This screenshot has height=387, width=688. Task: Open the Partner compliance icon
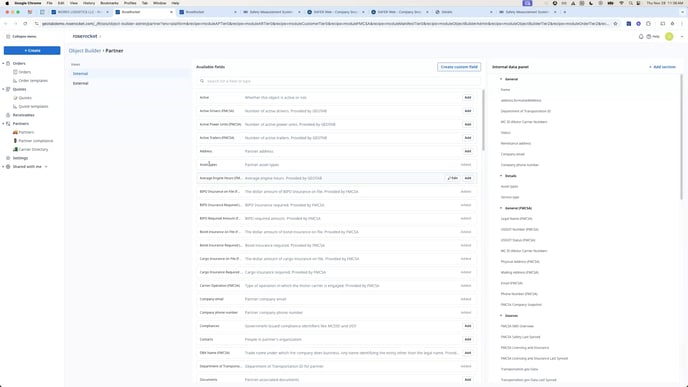15,141
